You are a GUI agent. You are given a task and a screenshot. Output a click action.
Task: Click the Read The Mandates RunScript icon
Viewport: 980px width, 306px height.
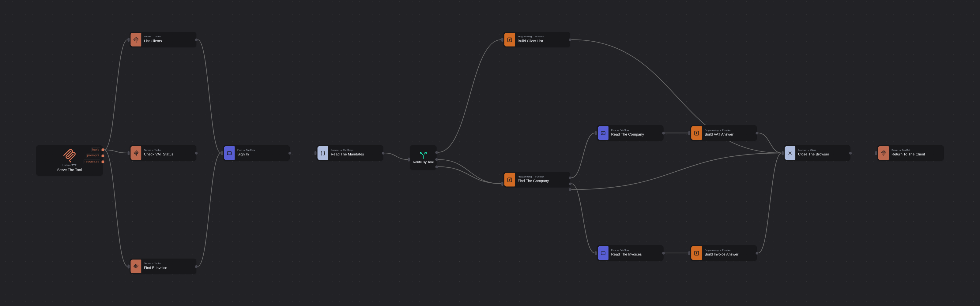point(322,153)
